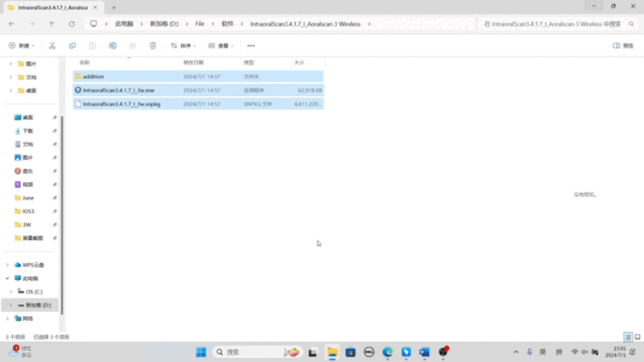Select OS (C:) drive in sidebar
644x362 pixels.
(x=34, y=292)
